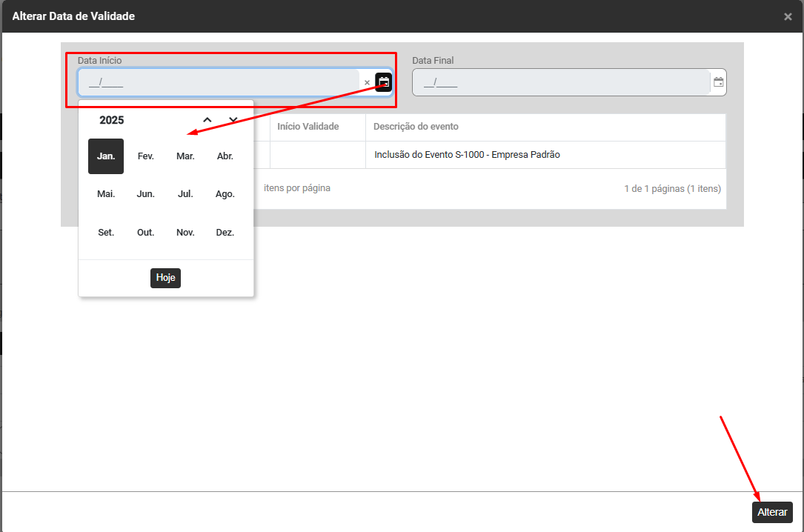Image resolution: width=804 pixels, height=532 pixels.
Task: Select Fev. in the month picker
Action: [x=146, y=156]
